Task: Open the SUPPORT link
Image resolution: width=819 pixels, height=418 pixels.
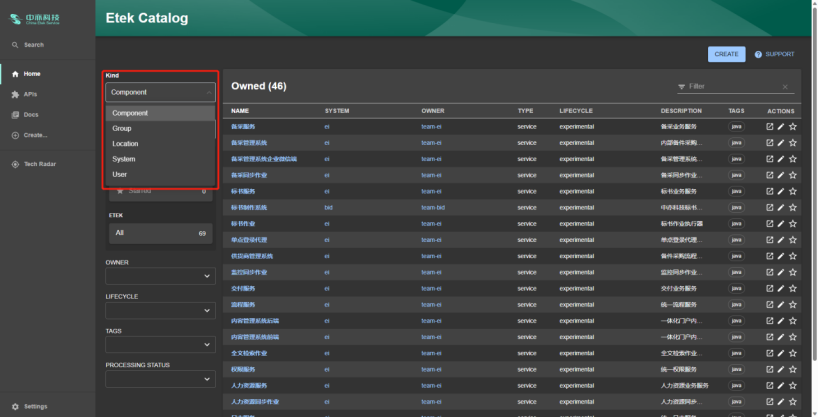Action: [775, 54]
